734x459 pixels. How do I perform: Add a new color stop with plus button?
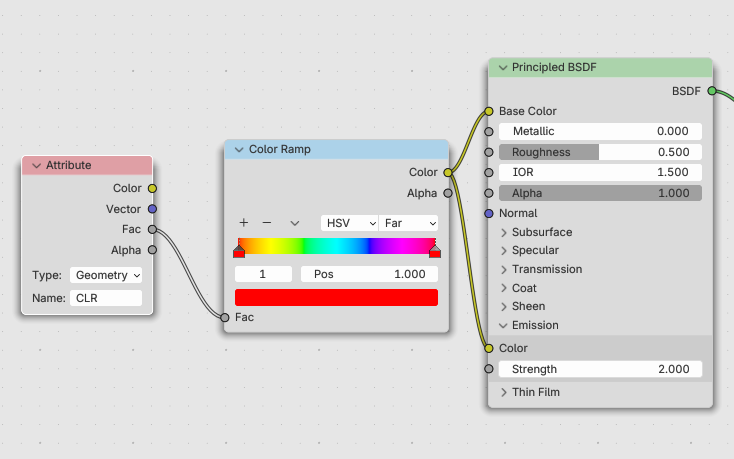[x=243, y=223]
